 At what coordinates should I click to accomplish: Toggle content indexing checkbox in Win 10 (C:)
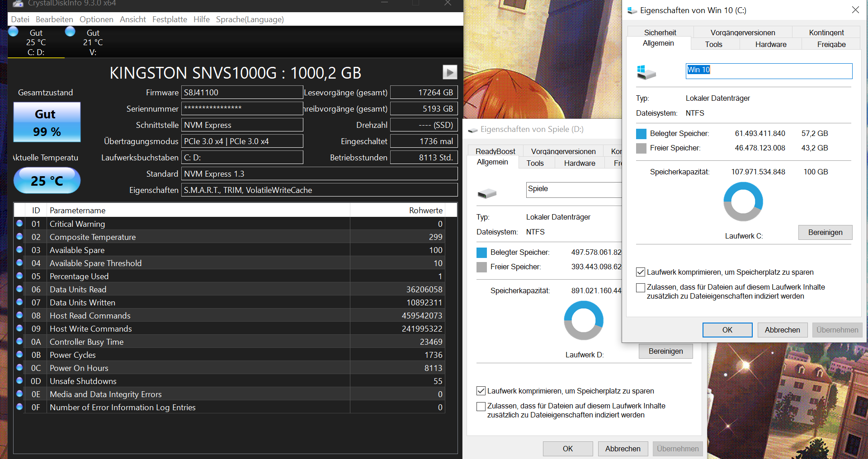pyautogui.click(x=641, y=288)
